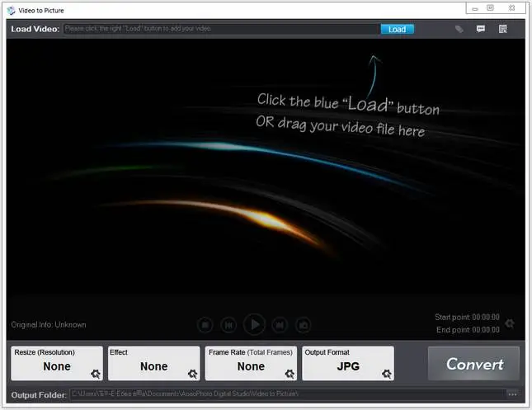Start playback with the Play button
This screenshot has width=532, height=410.
tap(254, 324)
